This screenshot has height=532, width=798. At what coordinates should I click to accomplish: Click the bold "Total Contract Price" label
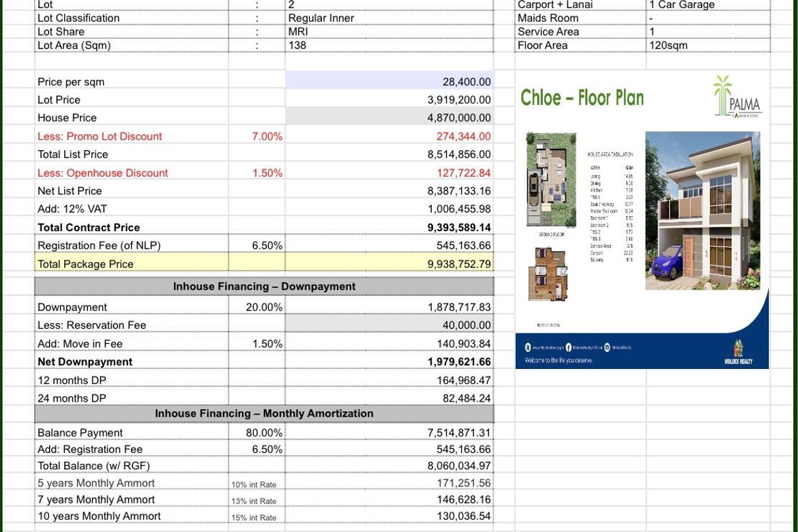click(89, 228)
